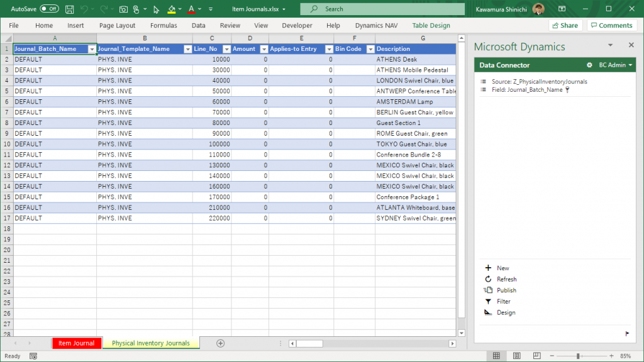Switch to the Insert tab
This screenshot has height=362, width=644.
click(x=75, y=25)
